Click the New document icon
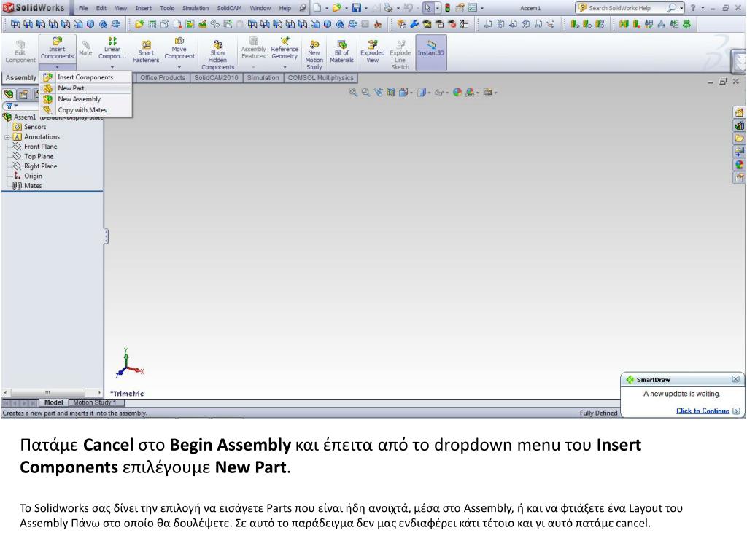Screen dimensions: 747x560 (317, 8)
